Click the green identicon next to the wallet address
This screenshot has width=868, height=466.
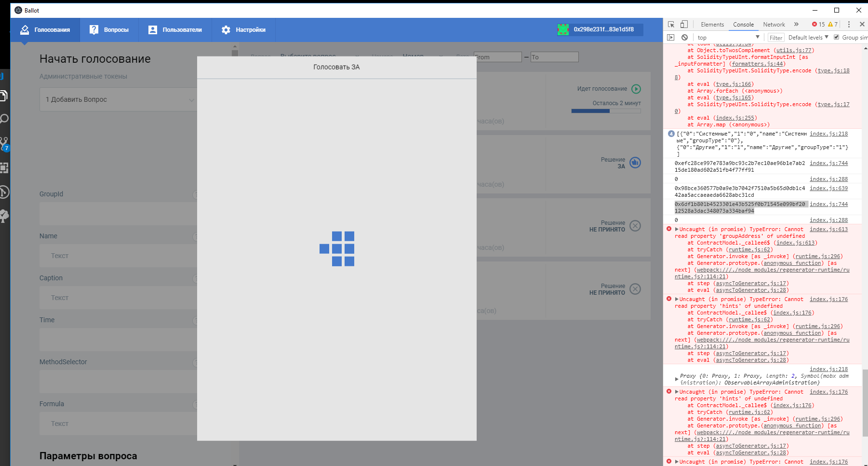(563, 29)
